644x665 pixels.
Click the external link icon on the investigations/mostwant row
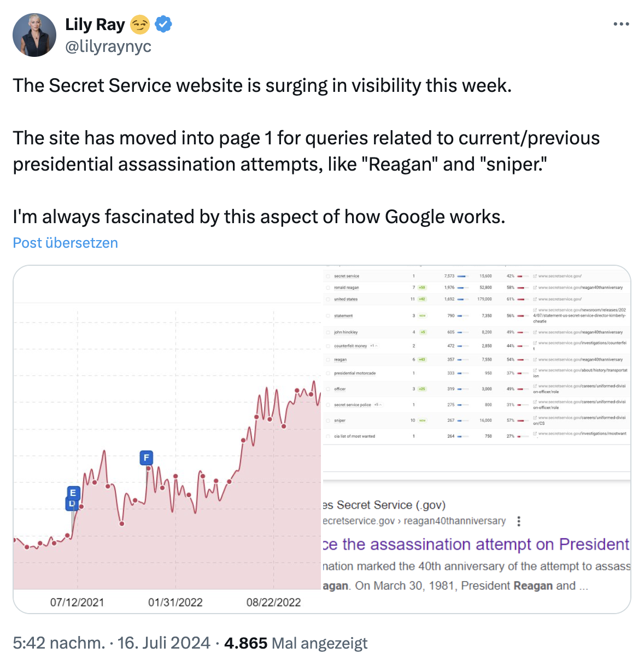535,434
